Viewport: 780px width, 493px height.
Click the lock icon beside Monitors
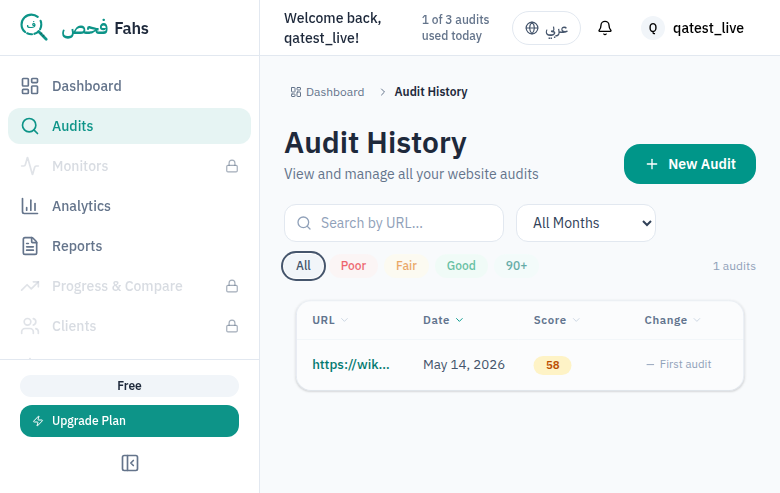click(232, 166)
